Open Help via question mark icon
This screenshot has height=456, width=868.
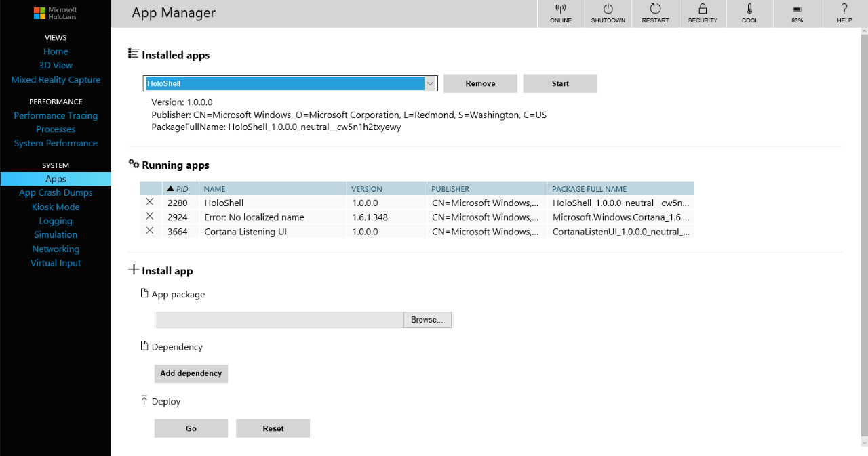[844, 9]
